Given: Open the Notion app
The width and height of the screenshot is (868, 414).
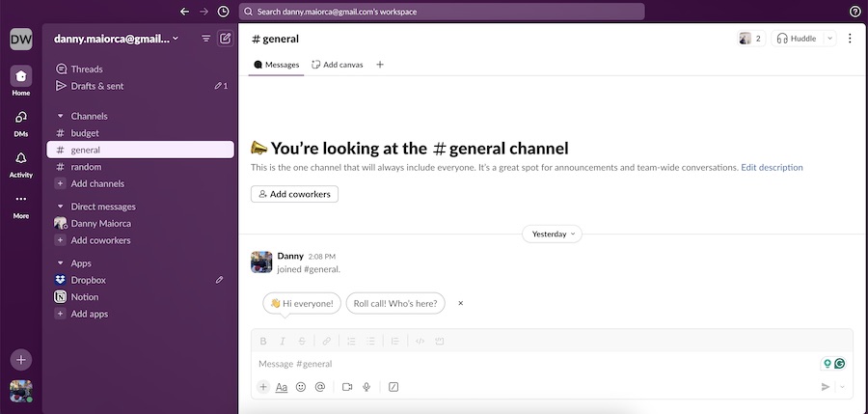Looking at the screenshot, I should pyautogui.click(x=140, y=297).
